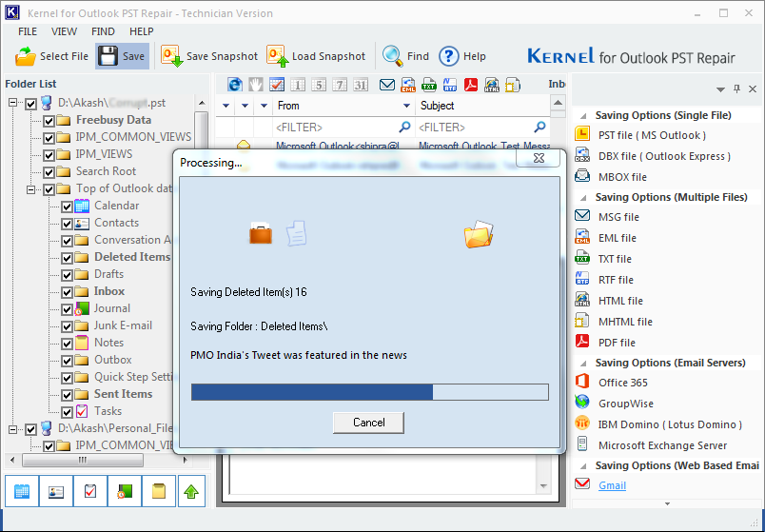Uncheck the Deleted Items checkbox
Viewport: 765px width, 532px height.
(x=67, y=258)
